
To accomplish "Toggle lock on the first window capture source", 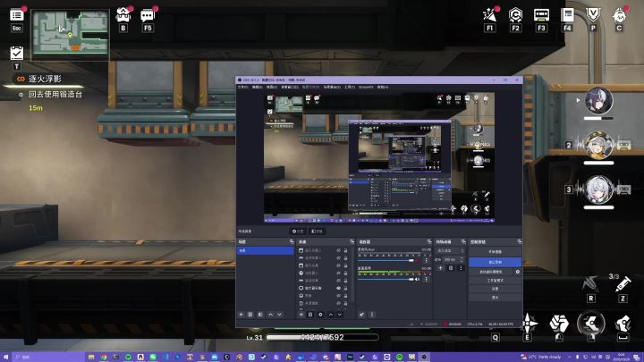I will 345,250.
